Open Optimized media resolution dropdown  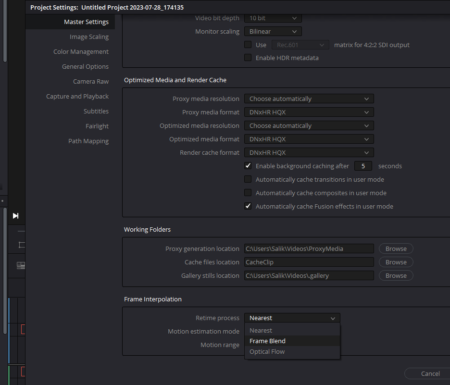(x=309, y=126)
